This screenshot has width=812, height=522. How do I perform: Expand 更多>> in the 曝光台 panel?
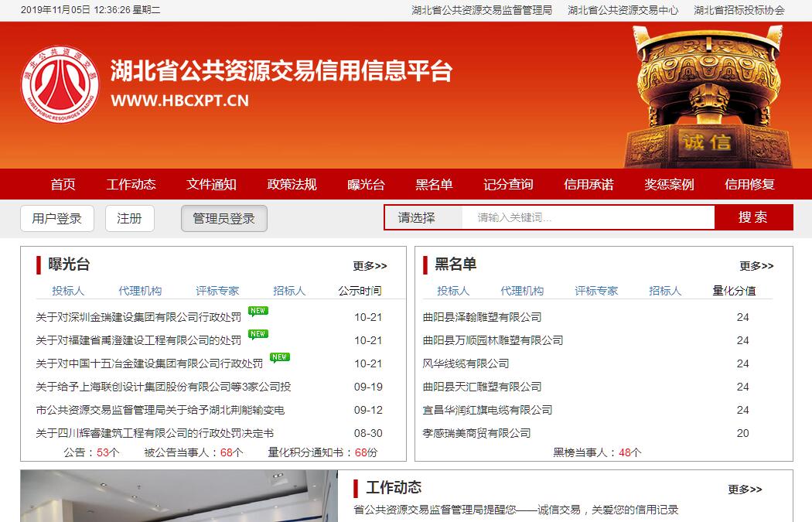[x=370, y=266]
